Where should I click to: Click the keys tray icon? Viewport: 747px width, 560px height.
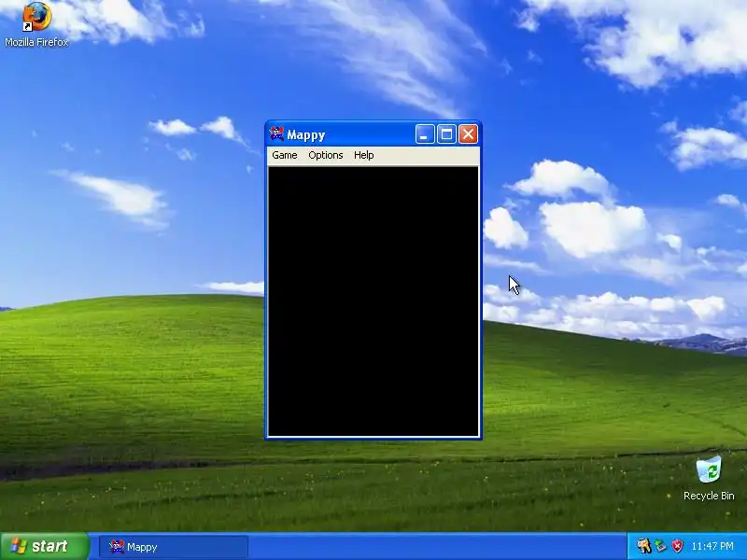[644, 546]
